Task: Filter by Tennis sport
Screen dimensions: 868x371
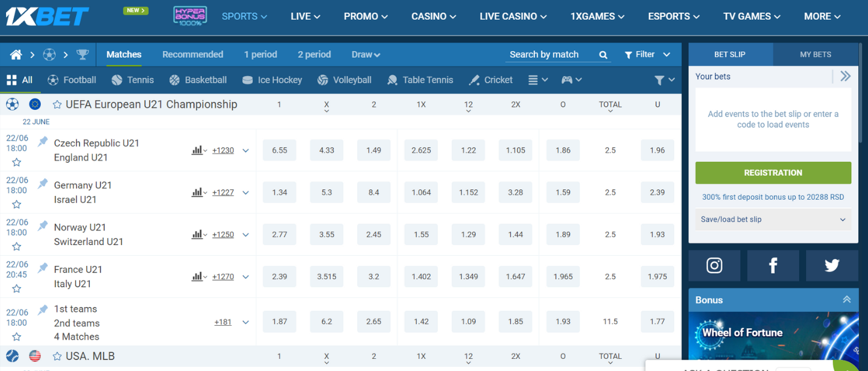Action: 133,80
